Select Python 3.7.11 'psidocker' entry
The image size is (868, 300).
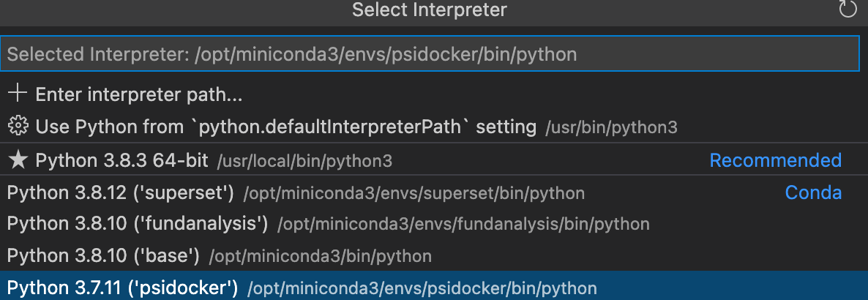pyautogui.click(x=122, y=288)
